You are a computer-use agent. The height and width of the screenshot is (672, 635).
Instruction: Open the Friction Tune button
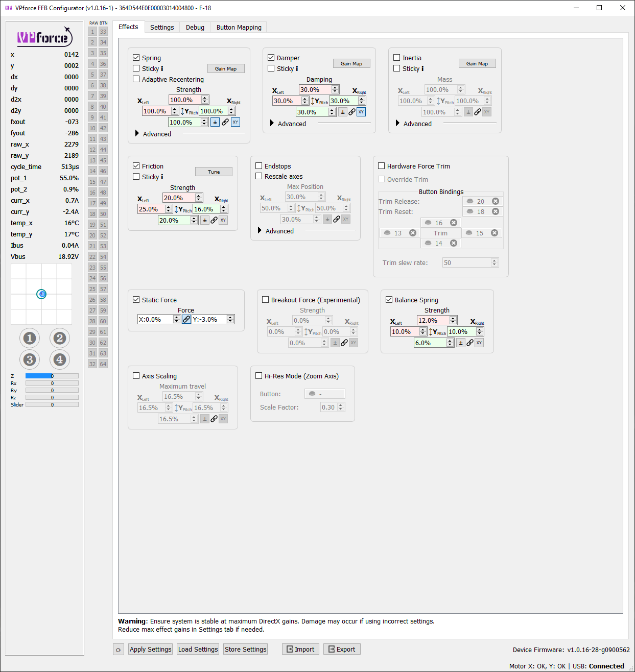pos(214,172)
